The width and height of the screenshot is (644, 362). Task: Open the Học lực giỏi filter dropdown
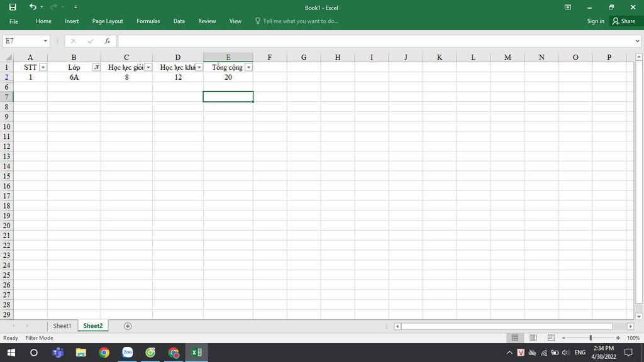click(148, 67)
